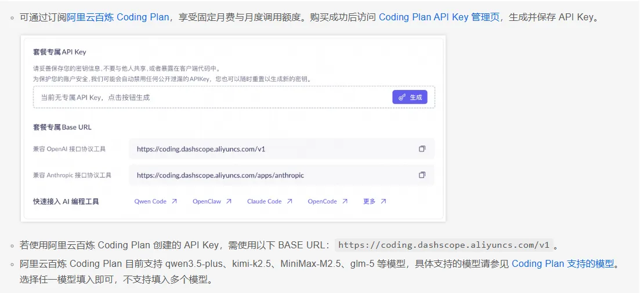The image size is (644, 293).
Task: Click the 为保护您的账户安全 notice line
Action: (172, 79)
